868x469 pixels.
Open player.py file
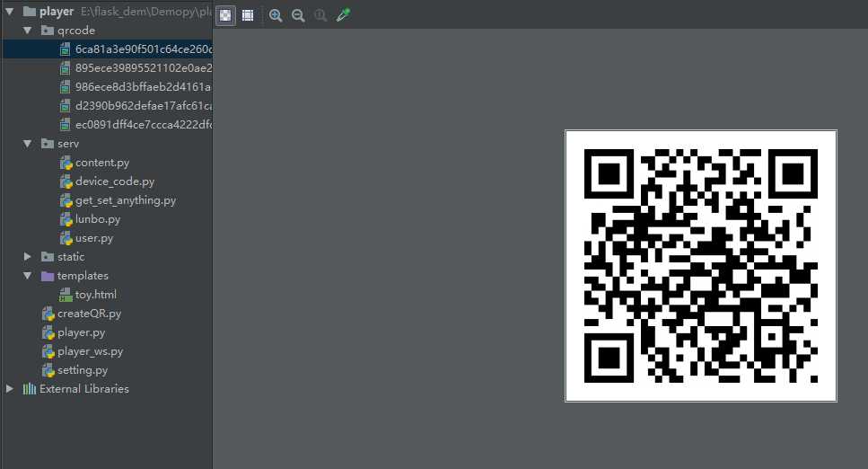[x=82, y=332]
